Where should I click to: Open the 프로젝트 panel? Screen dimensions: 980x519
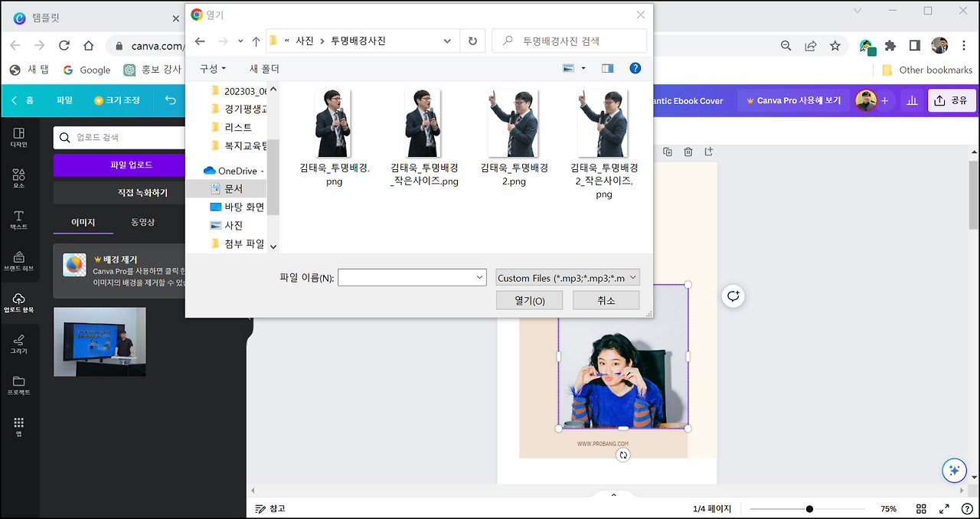pyautogui.click(x=21, y=381)
